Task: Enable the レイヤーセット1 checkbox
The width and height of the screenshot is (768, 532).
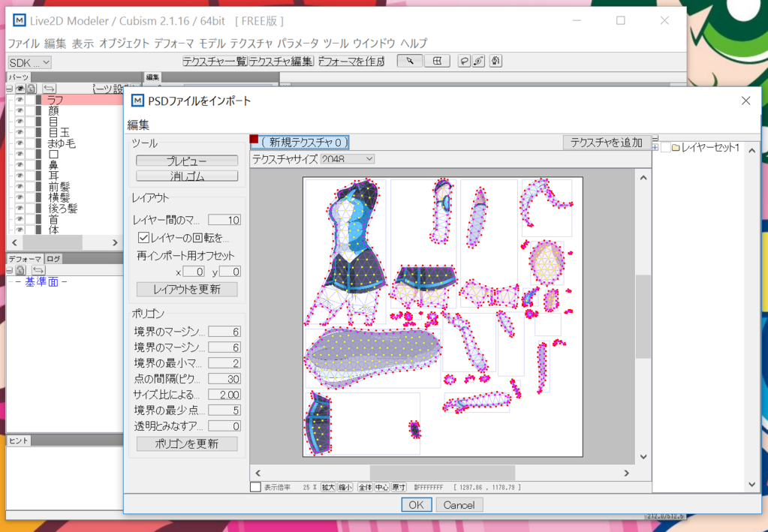Action: [665, 148]
